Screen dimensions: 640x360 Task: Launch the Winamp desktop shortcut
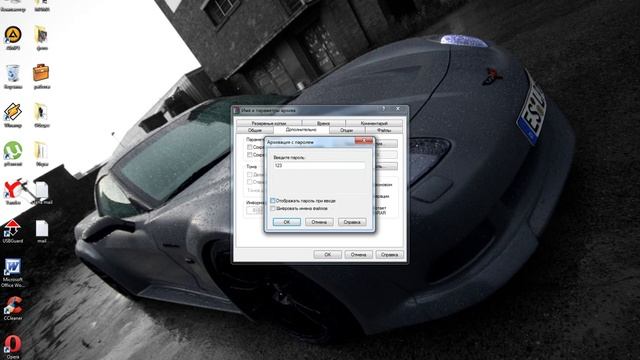pyautogui.click(x=13, y=115)
